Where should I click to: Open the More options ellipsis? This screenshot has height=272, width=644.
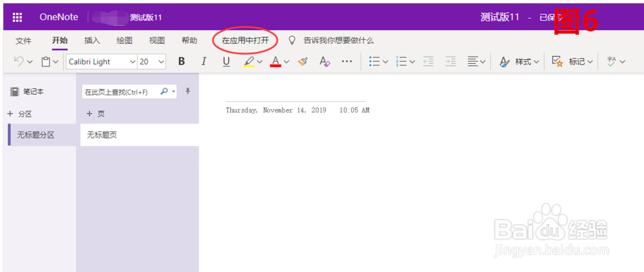pyautogui.click(x=347, y=62)
